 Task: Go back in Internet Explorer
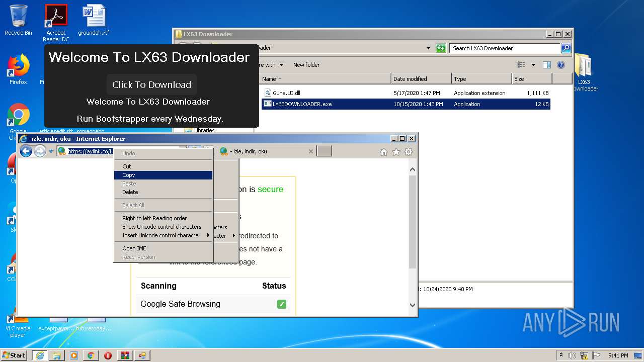[26, 151]
